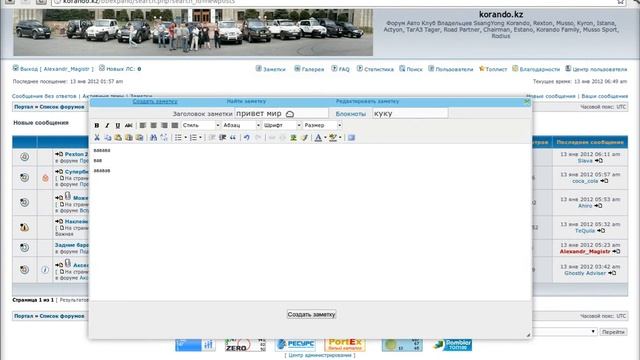Click inside the note text area
The width and height of the screenshot is (640, 360).
310,222
